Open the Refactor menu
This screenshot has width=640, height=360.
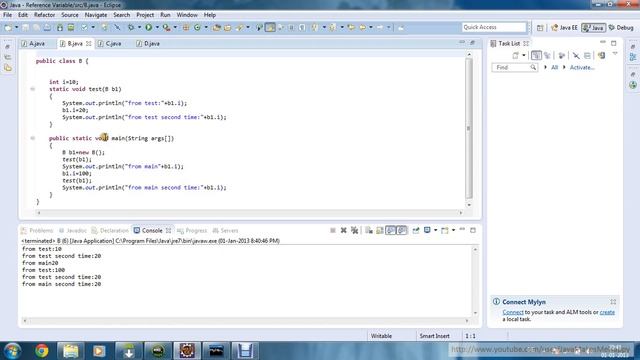pyautogui.click(x=44, y=15)
